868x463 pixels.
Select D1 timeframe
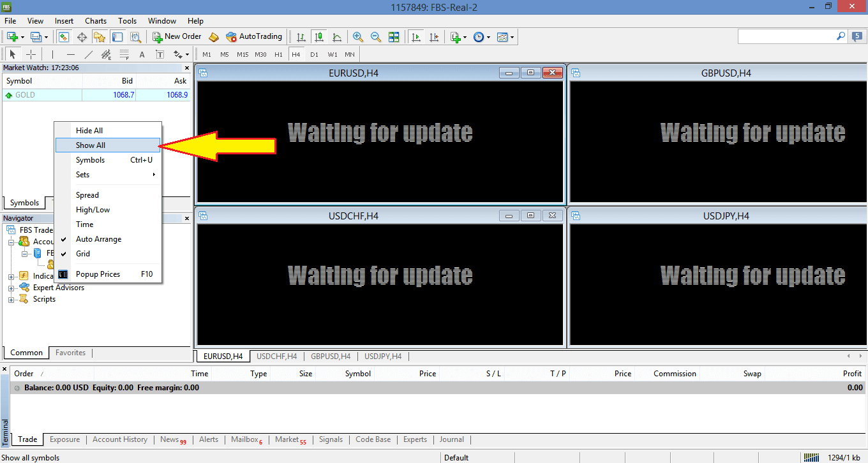(314, 54)
